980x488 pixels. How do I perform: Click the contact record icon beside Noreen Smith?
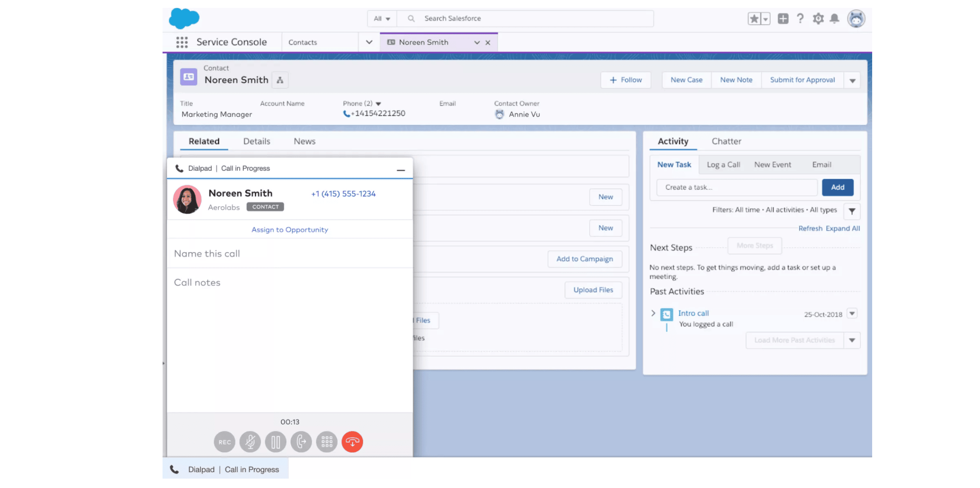tap(188, 77)
